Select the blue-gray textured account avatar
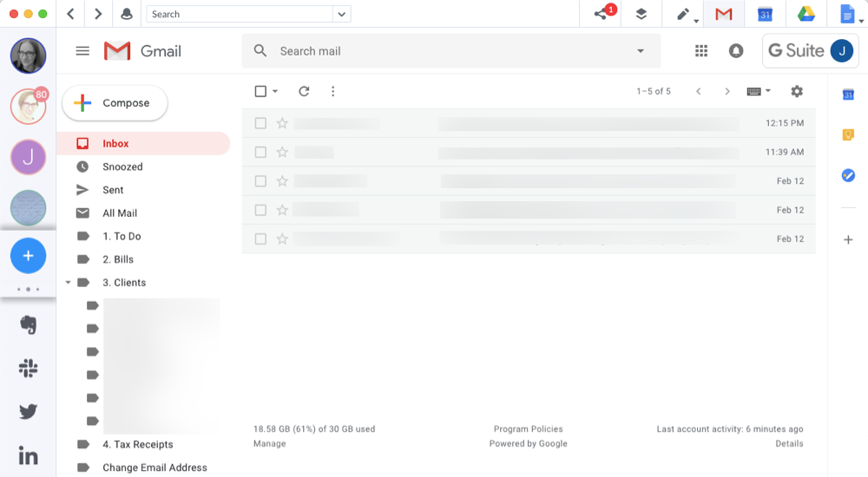 coord(29,208)
